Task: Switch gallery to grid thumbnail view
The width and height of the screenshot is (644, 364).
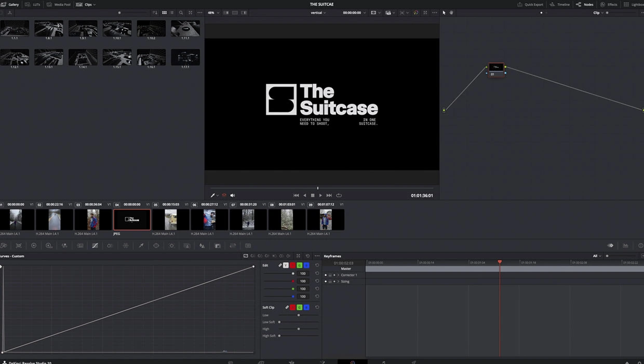Action: [x=165, y=12]
